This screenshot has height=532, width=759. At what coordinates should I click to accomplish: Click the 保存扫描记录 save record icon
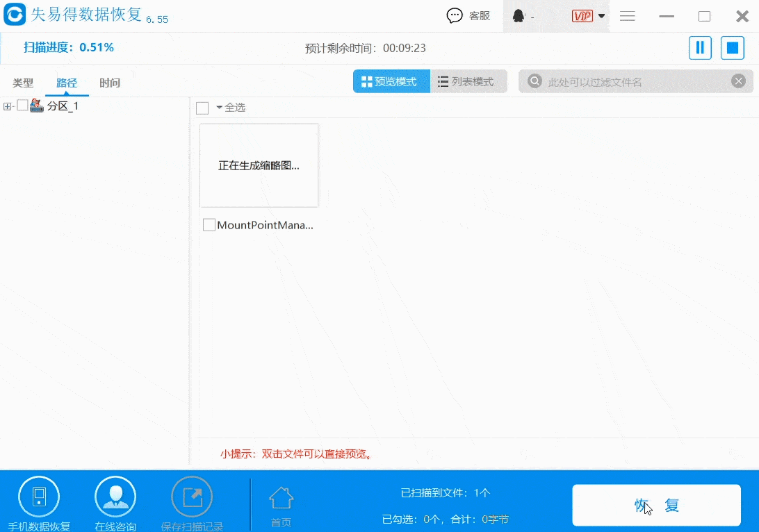[192, 496]
